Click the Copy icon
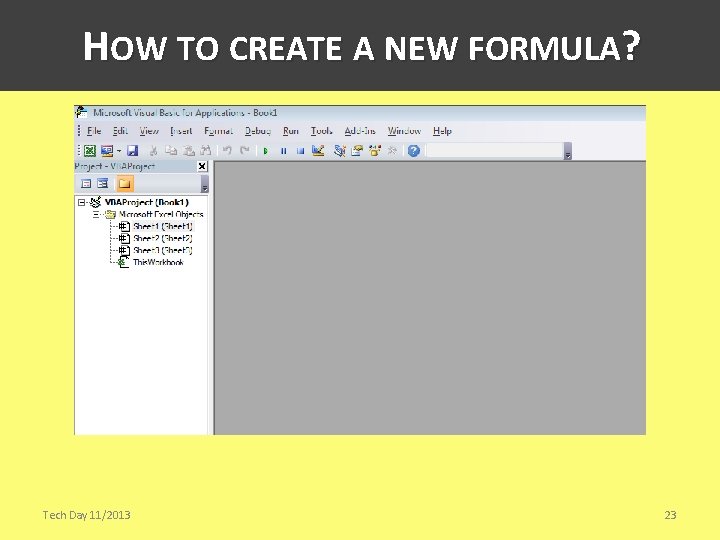 point(171,151)
